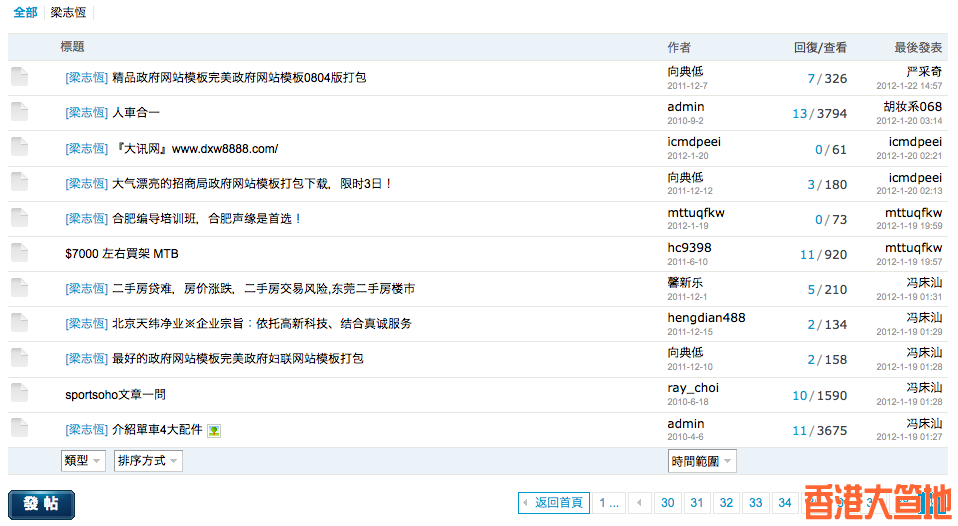Open thread 大气漂亮的招商局政府网站模板打包下载
958x526 pixels.
pos(252,183)
